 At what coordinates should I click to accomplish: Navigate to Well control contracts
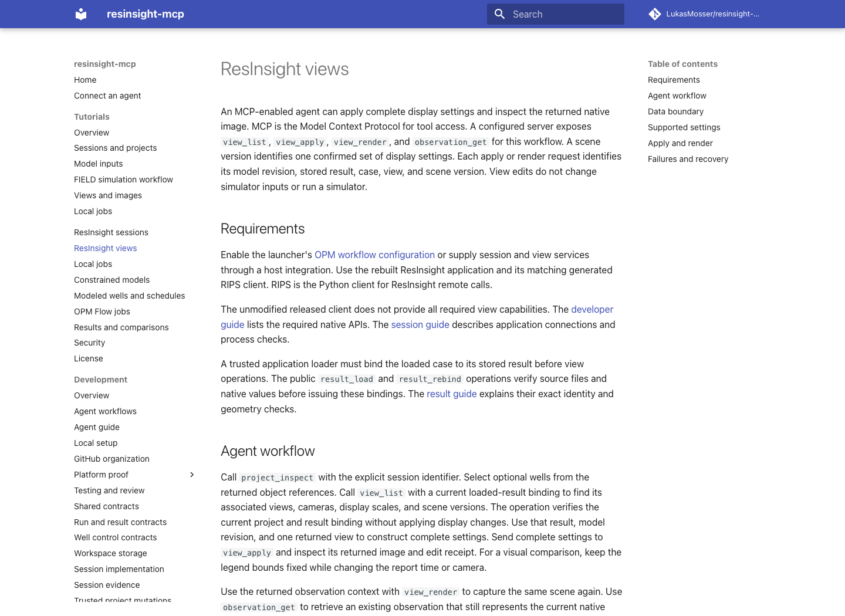point(115,537)
